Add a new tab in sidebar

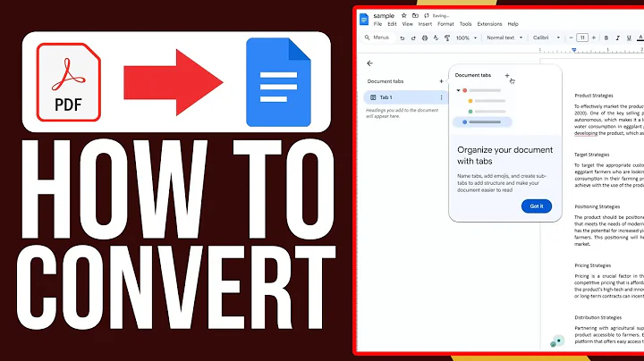click(x=441, y=81)
